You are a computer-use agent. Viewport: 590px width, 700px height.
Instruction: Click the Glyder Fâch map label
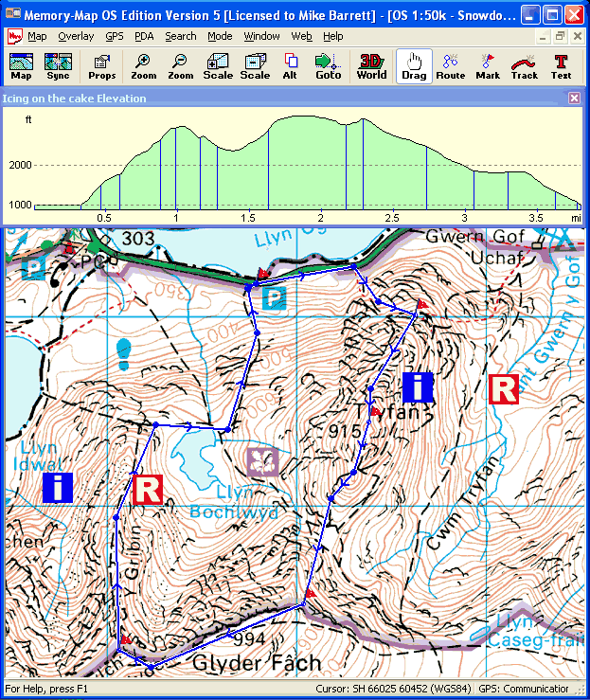tap(257, 663)
